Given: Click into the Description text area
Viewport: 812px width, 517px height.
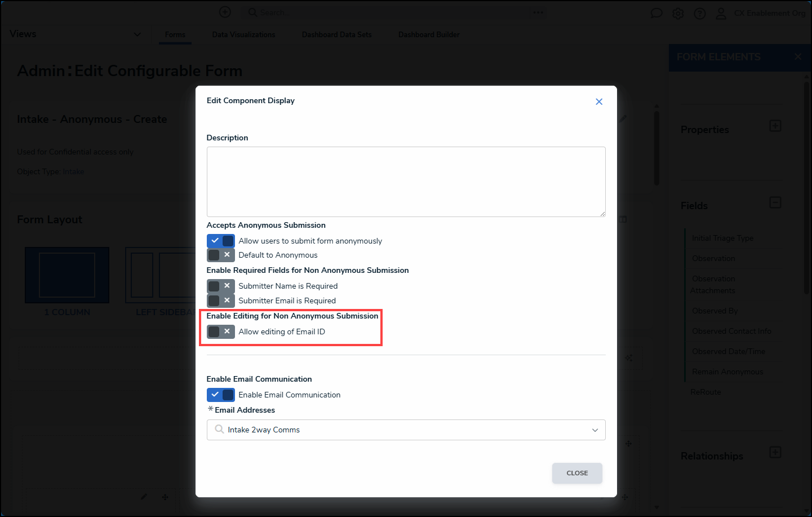Looking at the screenshot, I should click(406, 182).
